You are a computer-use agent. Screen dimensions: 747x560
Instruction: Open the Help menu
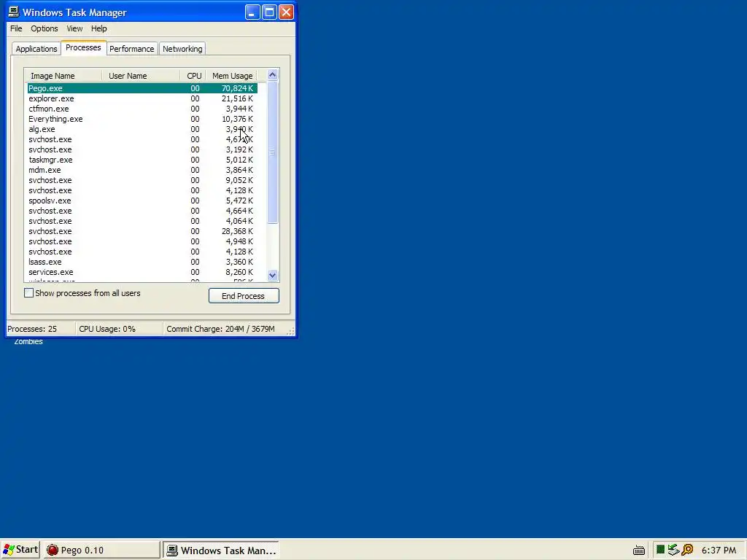(98, 28)
